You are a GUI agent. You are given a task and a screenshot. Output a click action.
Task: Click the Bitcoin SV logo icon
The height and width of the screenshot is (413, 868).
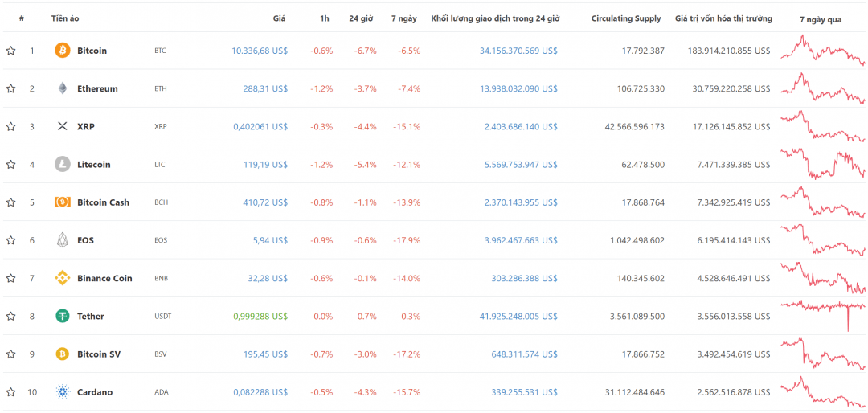(63, 354)
